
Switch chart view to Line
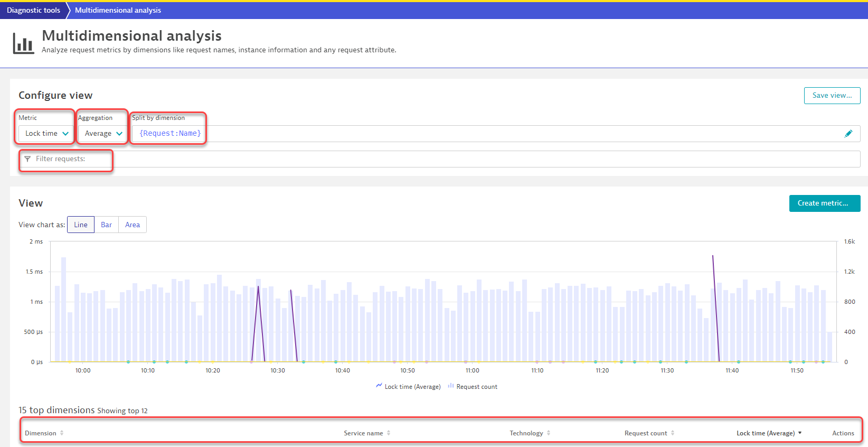(81, 225)
